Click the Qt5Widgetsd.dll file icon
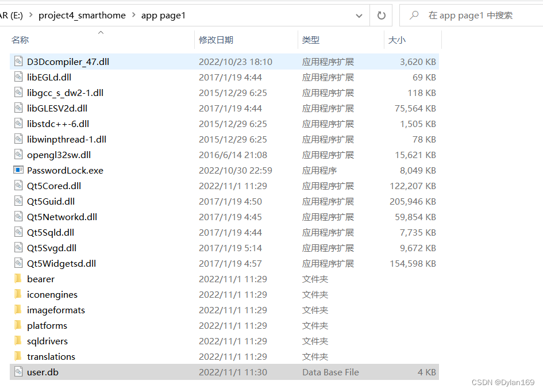 click(18, 263)
